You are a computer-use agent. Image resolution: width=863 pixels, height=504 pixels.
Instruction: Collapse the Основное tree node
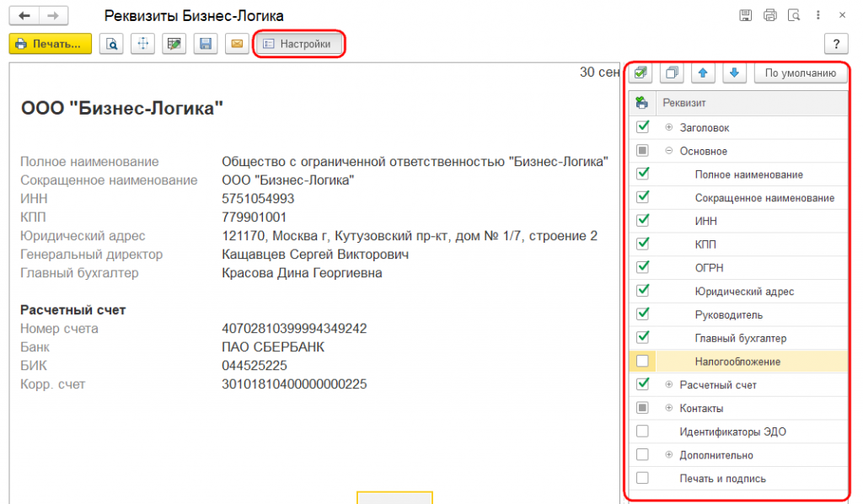(668, 150)
